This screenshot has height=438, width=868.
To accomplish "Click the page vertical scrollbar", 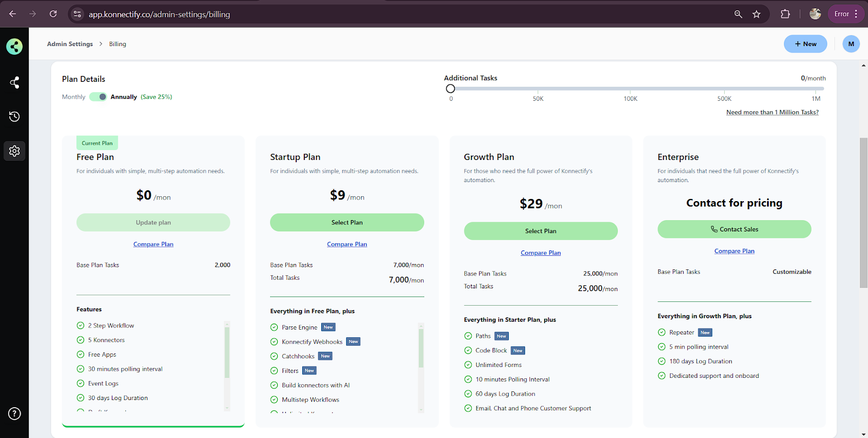I will pyautogui.click(x=864, y=212).
